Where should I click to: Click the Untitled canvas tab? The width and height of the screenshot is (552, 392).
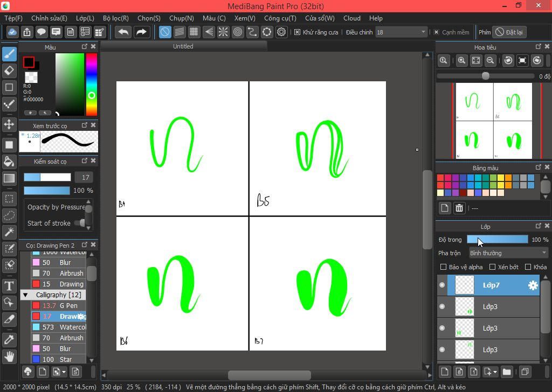[183, 46]
